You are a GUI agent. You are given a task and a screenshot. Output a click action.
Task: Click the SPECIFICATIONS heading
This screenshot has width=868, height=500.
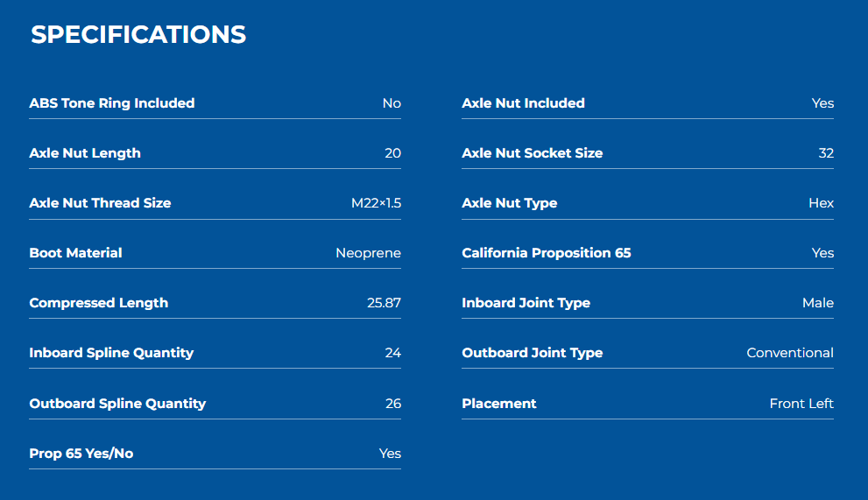138,34
